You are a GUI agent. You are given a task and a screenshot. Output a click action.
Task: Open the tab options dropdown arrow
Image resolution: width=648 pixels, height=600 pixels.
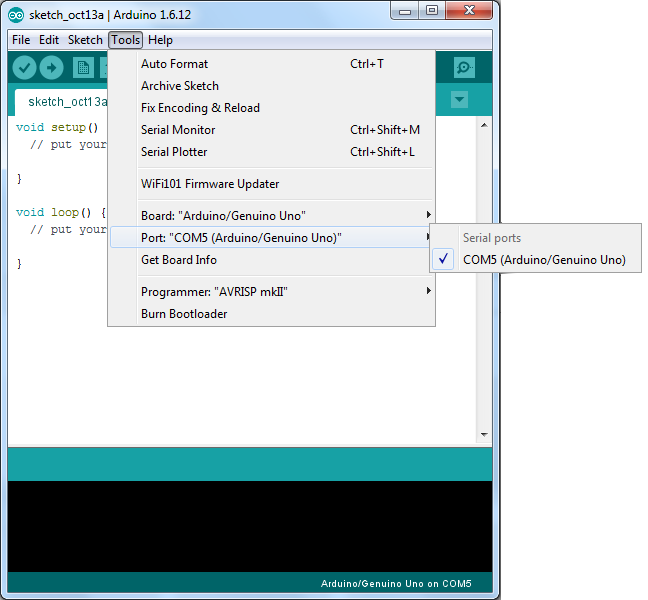coord(459,100)
